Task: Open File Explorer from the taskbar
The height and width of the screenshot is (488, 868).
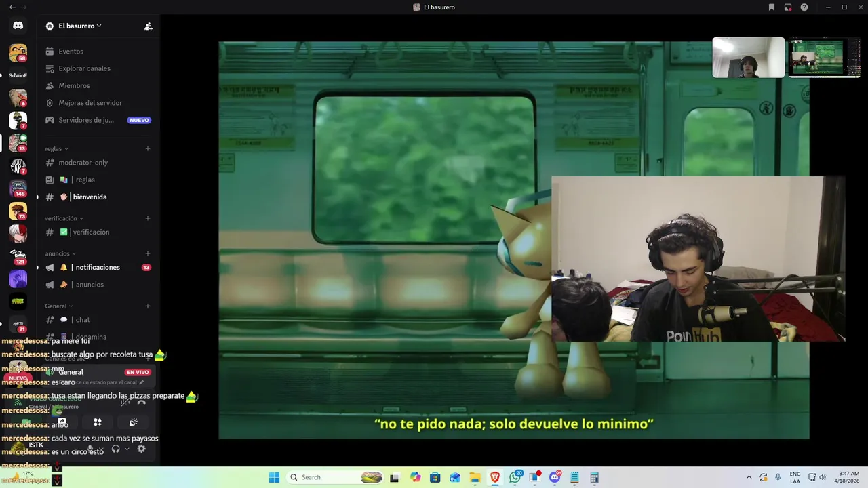Action: tap(475, 477)
